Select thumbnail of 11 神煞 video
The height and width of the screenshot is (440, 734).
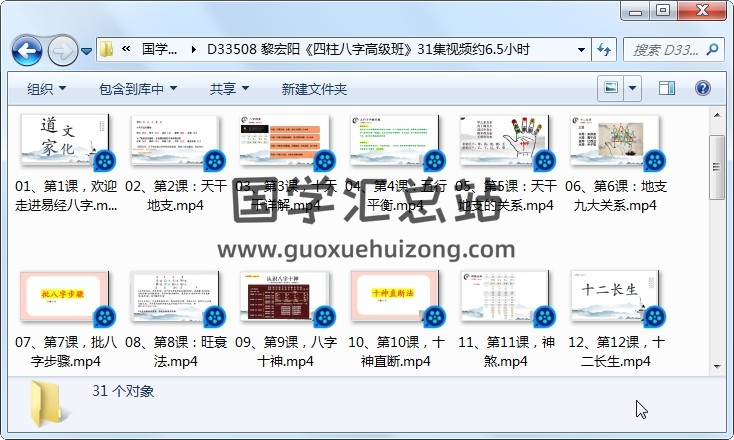click(x=505, y=296)
